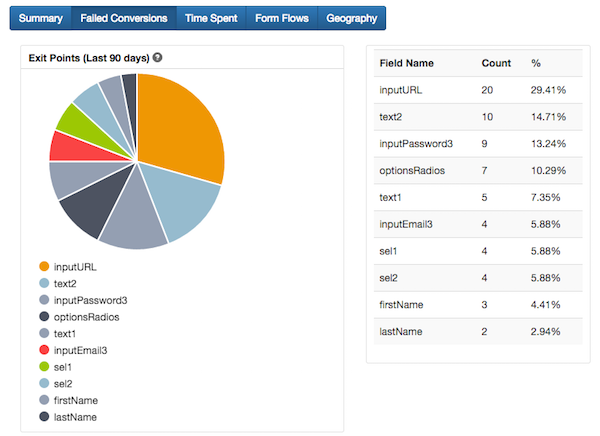
Task: Click the red inputEmail3 legend dot
Action: pyautogui.click(x=44, y=349)
